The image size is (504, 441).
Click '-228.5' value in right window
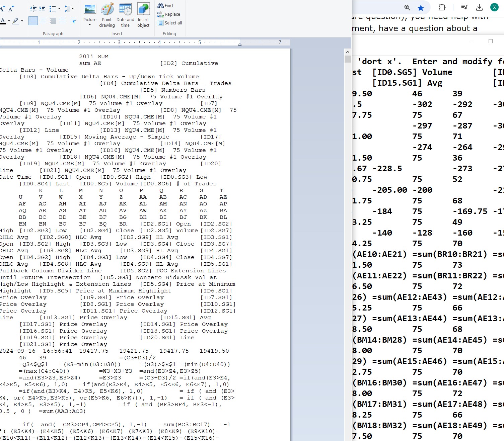click(x=387, y=169)
